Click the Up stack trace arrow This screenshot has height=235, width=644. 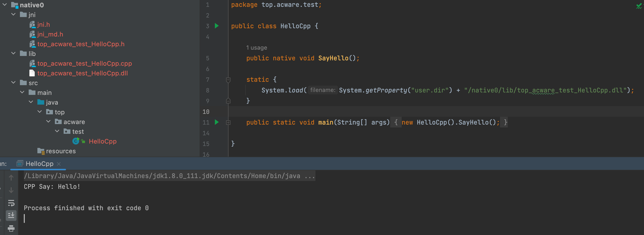click(x=11, y=178)
